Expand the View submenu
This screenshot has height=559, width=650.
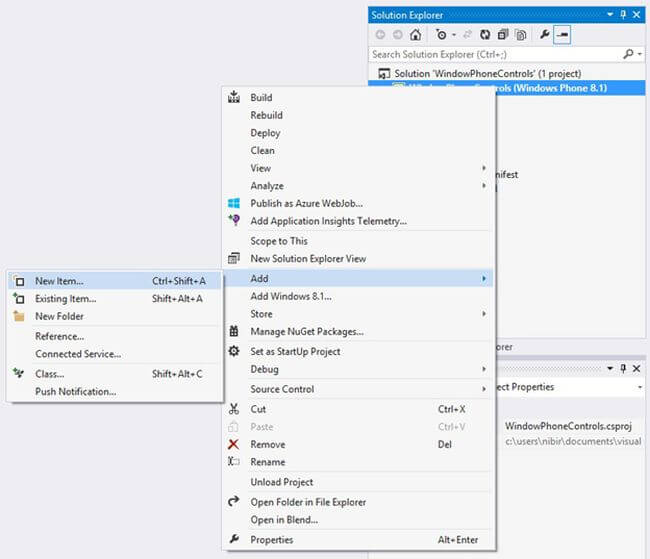tap(359, 168)
